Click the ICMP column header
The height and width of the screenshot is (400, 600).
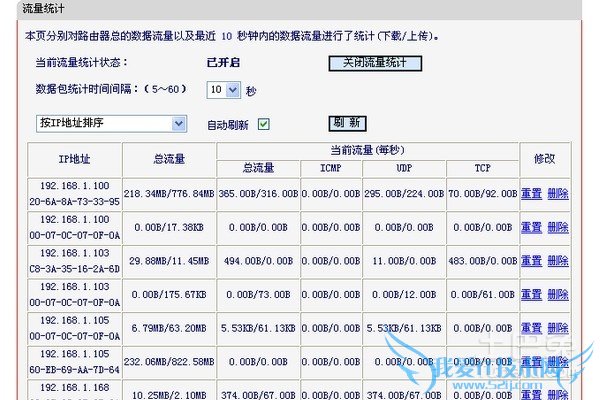(331, 168)
